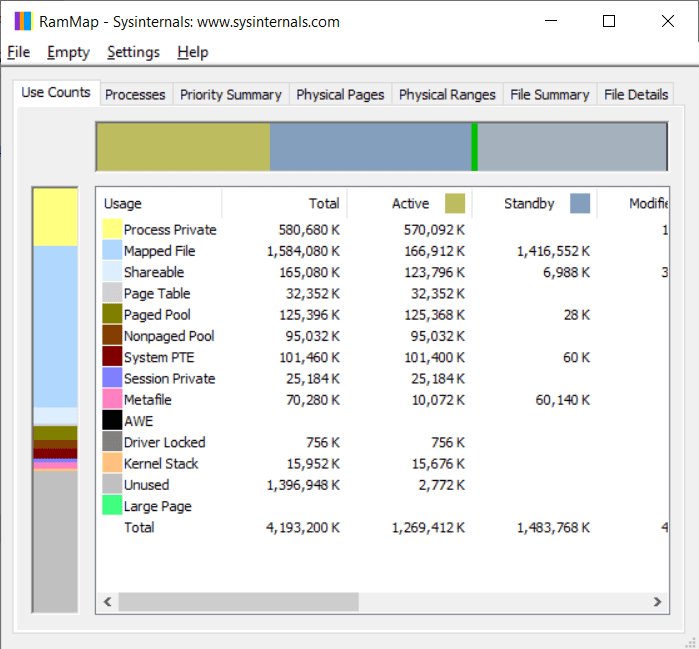Select the Large Page row label

157,506
